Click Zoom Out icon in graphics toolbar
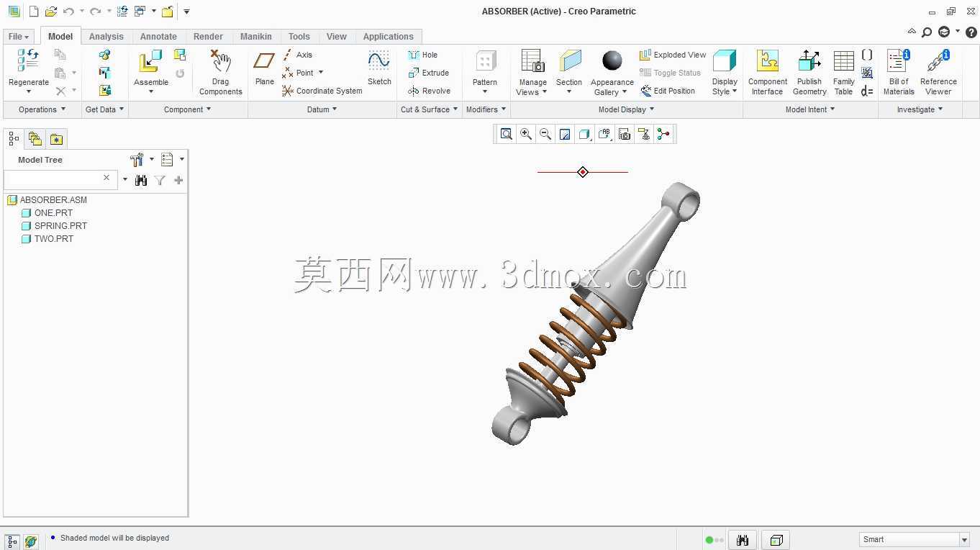 coord(545,134)
